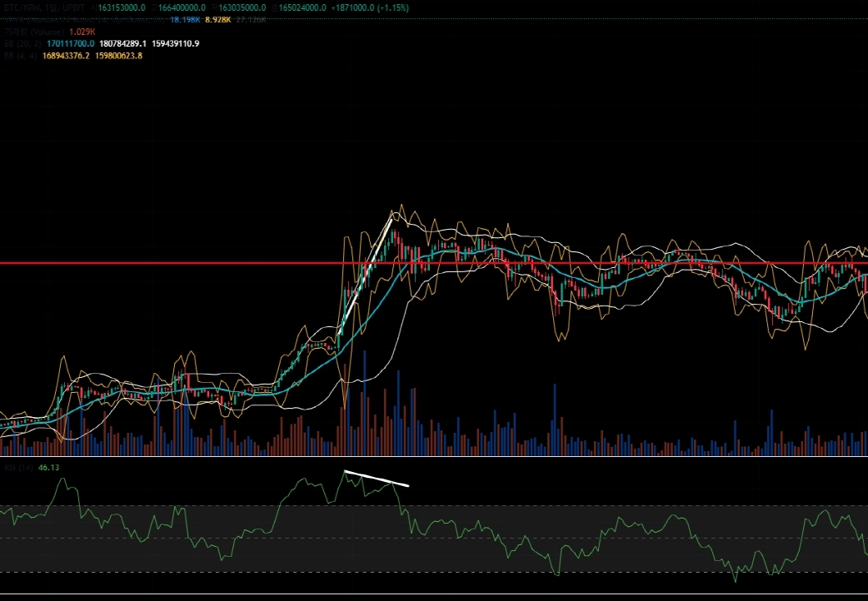The width and height of the screenshot is (868, 601).
Task: Click the BB lower value 159439110.9
Action: 176,43
